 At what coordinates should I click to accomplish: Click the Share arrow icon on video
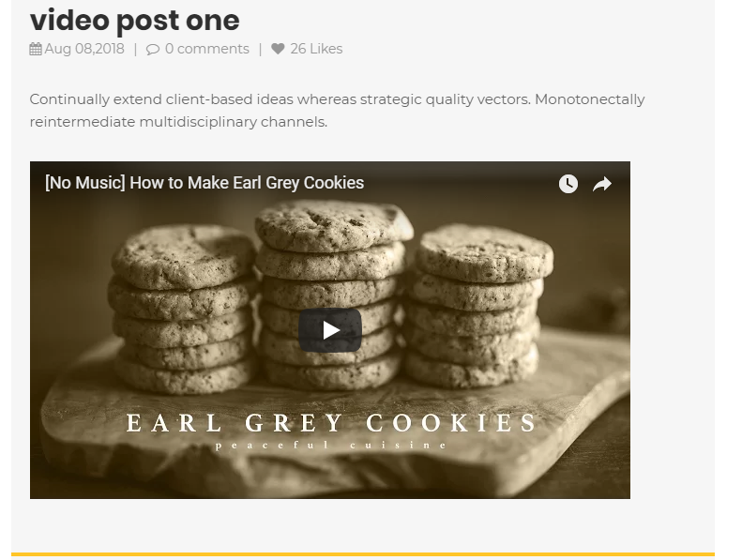[602, 184]
